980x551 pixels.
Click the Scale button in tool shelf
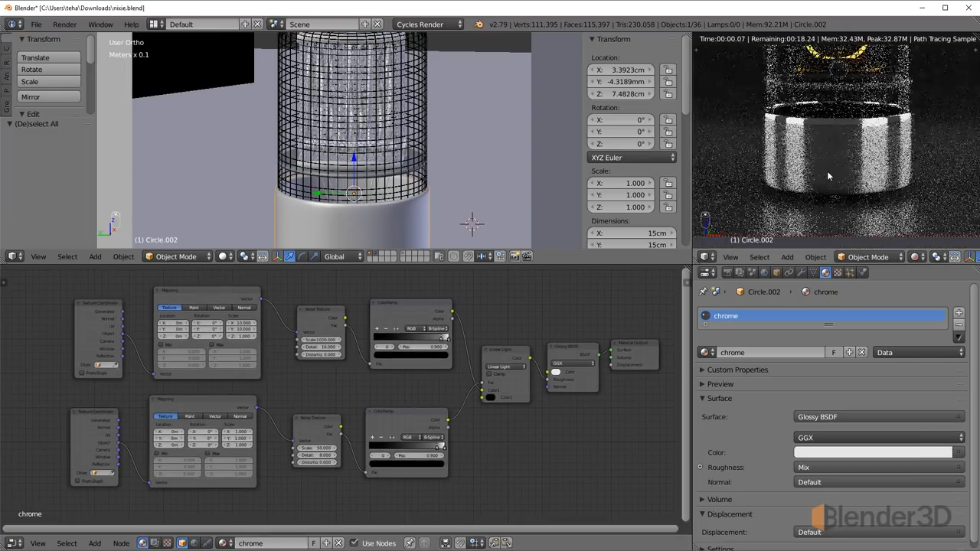point(49,82)
